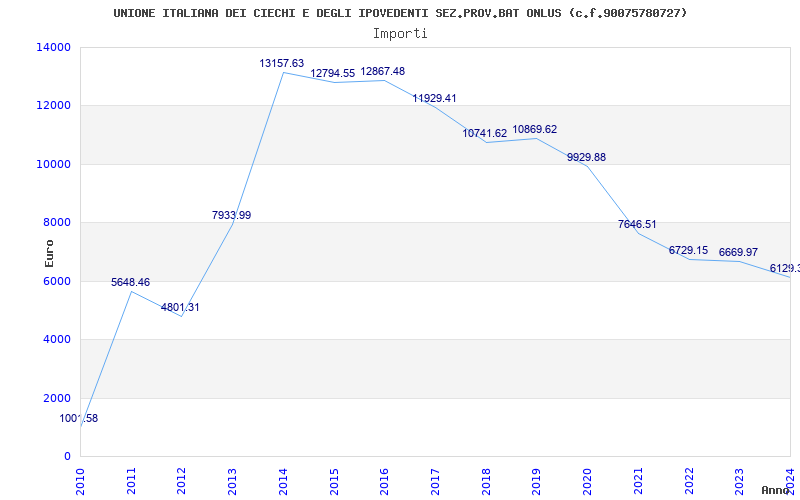Click the 2000 y-axis tick label
The image size is (800, 500).
pyautogui.click(x=56, y=398)
